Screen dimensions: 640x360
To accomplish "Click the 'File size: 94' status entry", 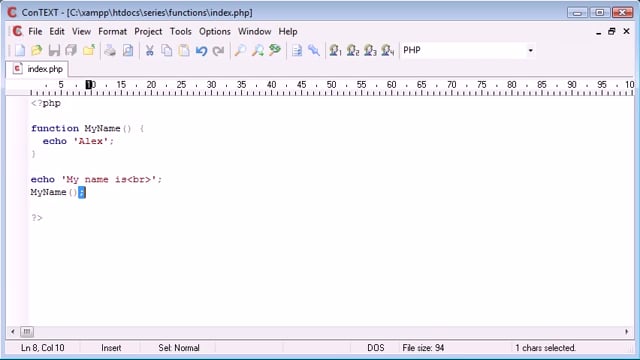I will click(x=423, y=348).
